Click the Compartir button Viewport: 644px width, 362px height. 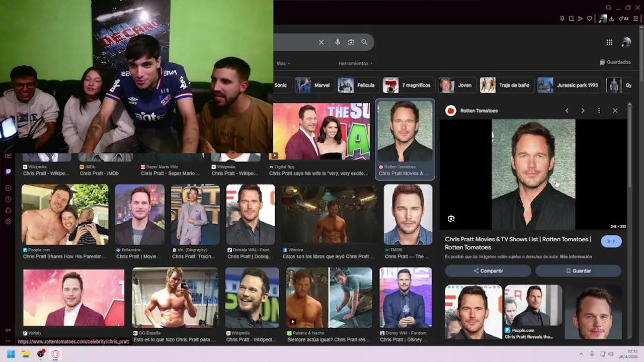click(488, 270)
